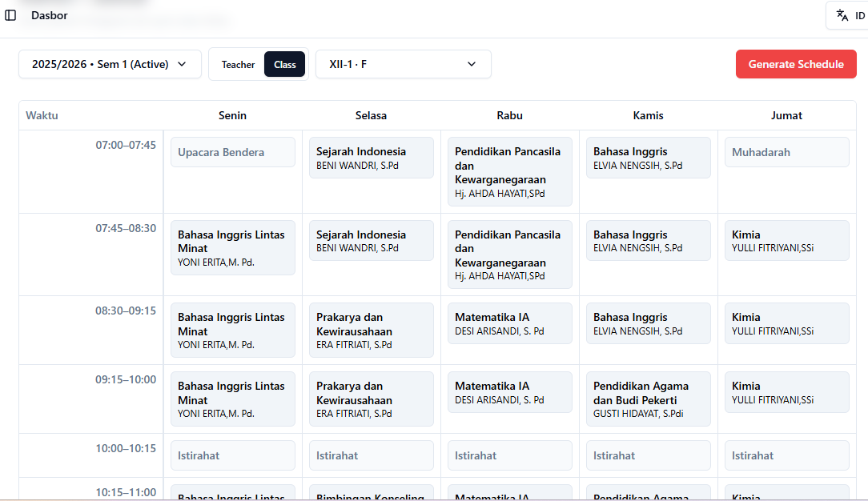Open the Pendidikan Pancasila cell at 07:00

pos(509,171)
